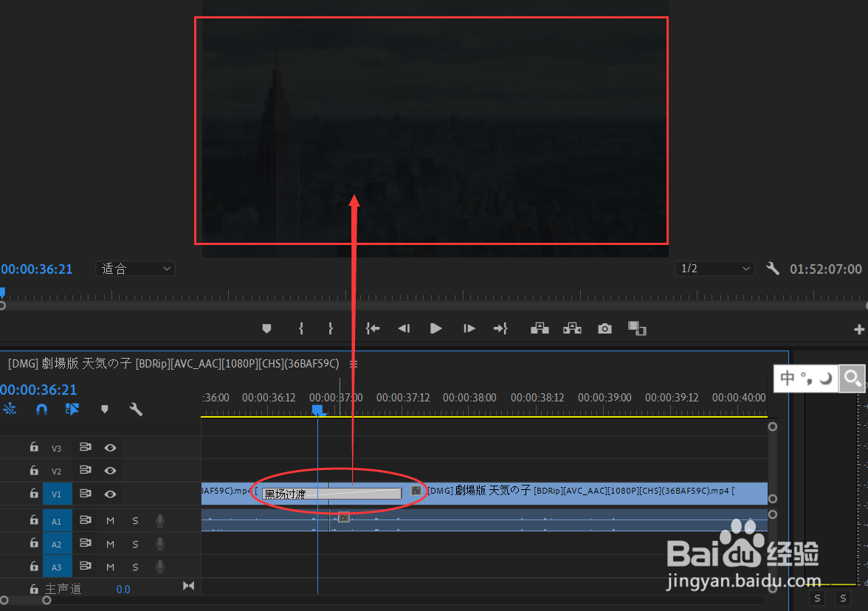868x611 pixels.
Task: Enable voice-over record on A3
Action: tap(160, 566)
